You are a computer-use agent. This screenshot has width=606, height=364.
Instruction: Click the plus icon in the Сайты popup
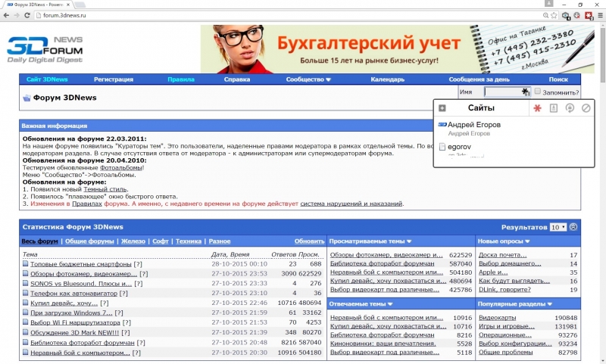pos(442,108)
